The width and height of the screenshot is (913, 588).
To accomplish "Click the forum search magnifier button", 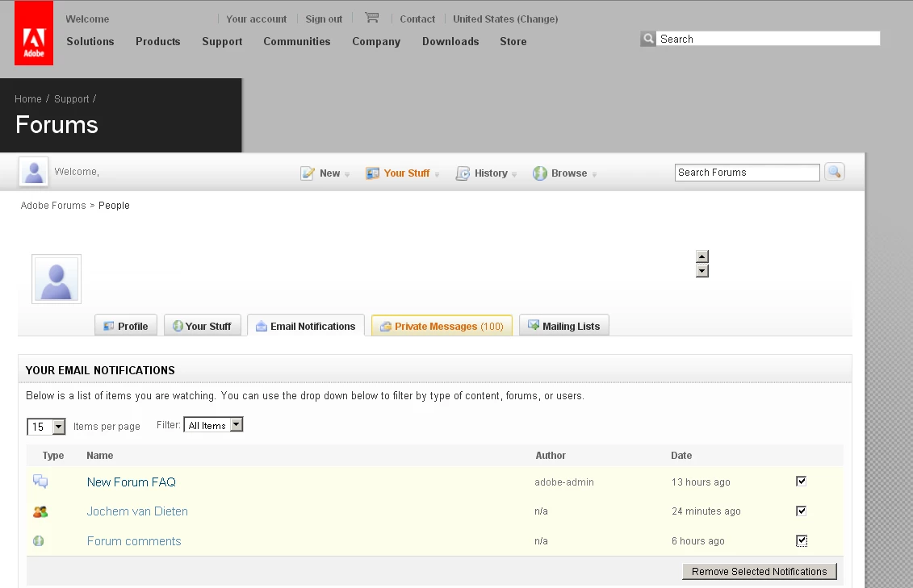I will coord(835,172).
